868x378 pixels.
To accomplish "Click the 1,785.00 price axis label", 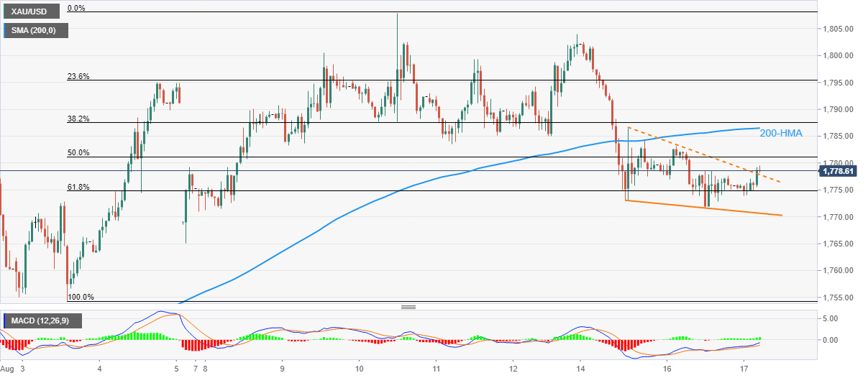I will (x=837, y=136).
